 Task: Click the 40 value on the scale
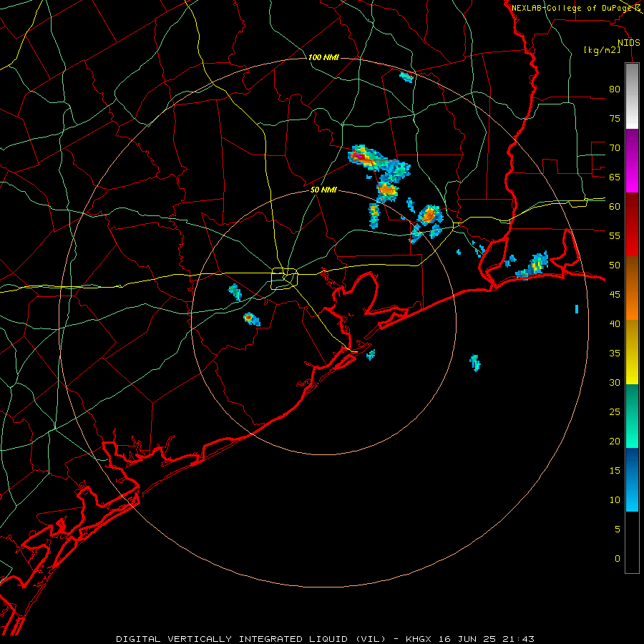615,323
